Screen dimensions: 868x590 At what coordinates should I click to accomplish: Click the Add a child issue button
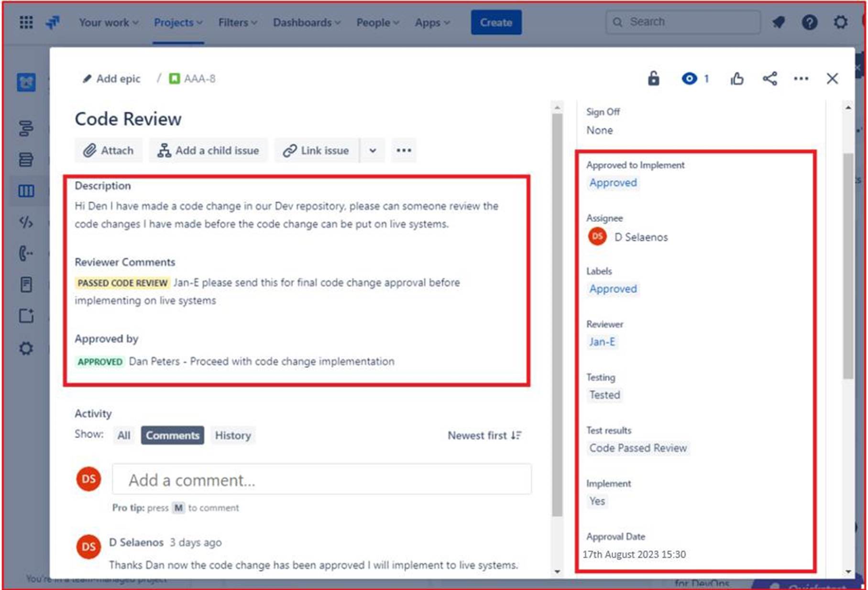(x=209, y=150)
